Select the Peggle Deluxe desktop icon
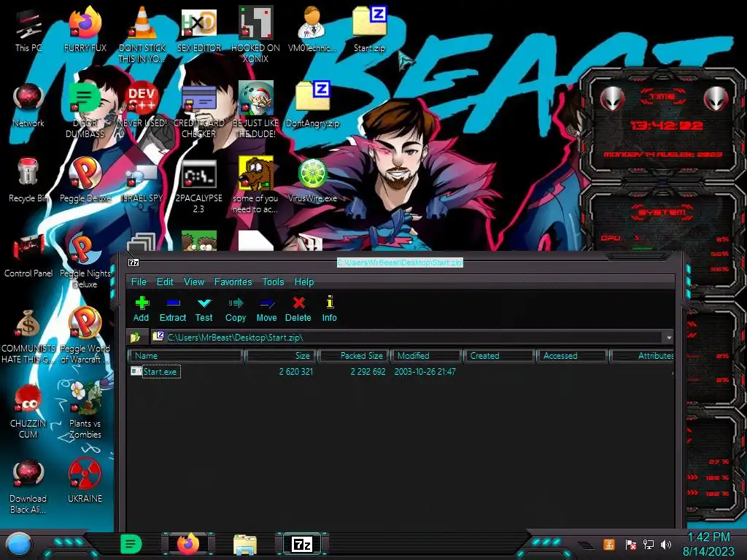747x560 pixels. (x=85, y=180)
